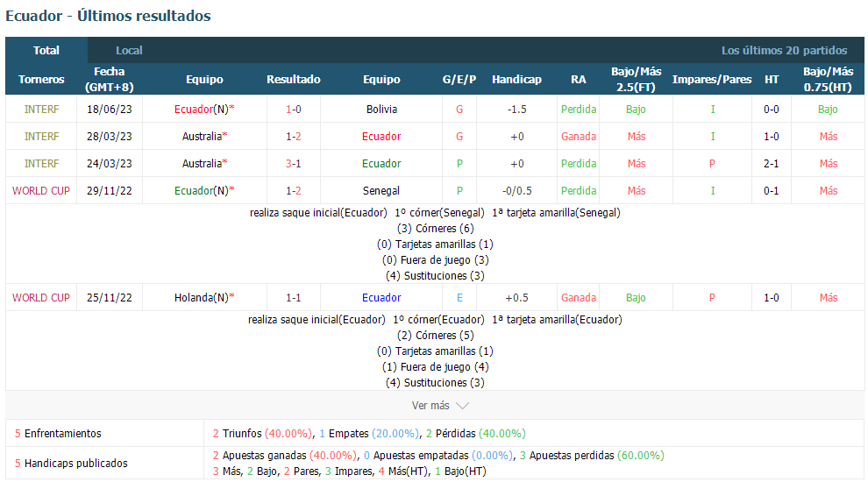Open the 1-2 result against Senegal

point(294,190)
